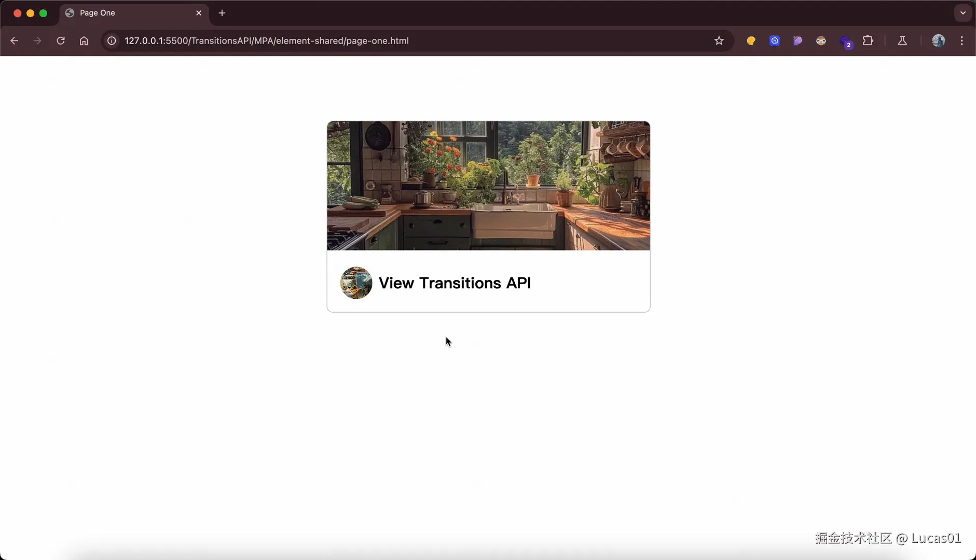
Task: Go to homepage via home icon
Action: click(x=84, y=40)
